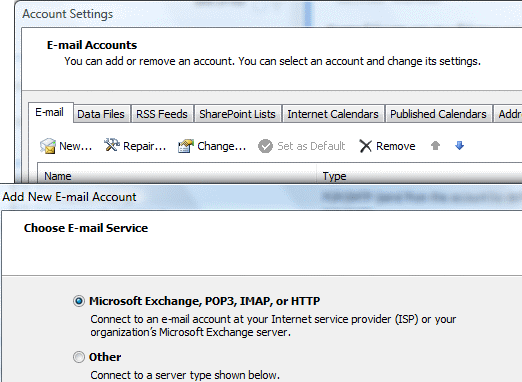Image resolution: width=522 pixels, height=382 pixels.
Task: Click the Set as Default checkmark icon
Action: [x=265, y=146]
